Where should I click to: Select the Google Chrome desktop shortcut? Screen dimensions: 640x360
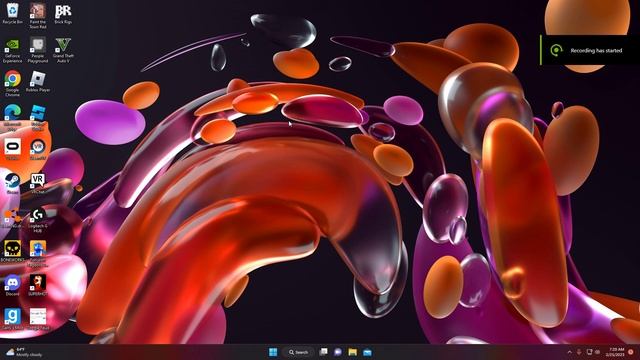[12, 83]
